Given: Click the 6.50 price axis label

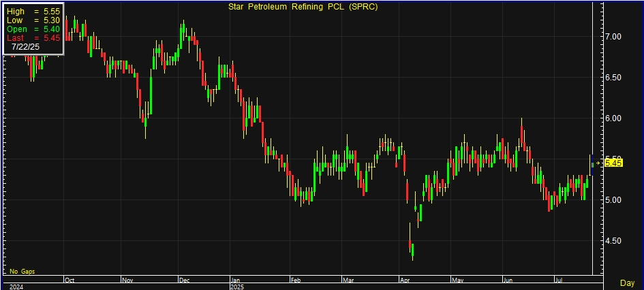Looking at the screenshot, I should point(613,78).
